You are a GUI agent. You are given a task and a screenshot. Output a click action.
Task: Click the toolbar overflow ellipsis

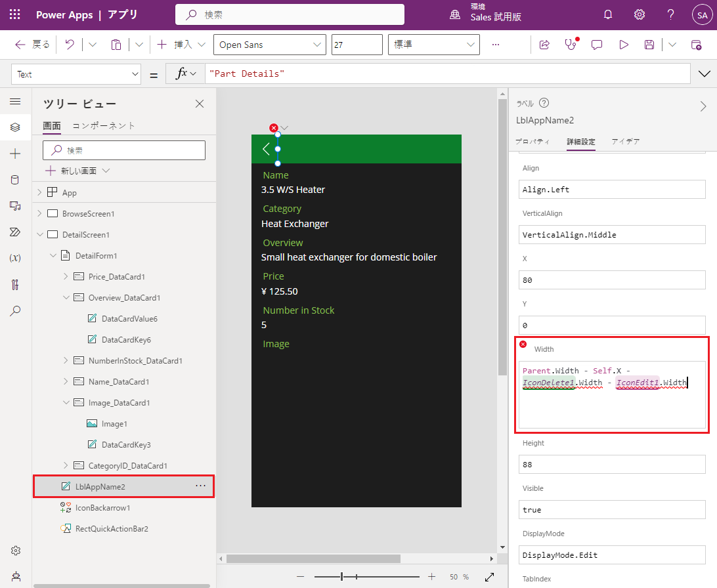coord(496,45)
